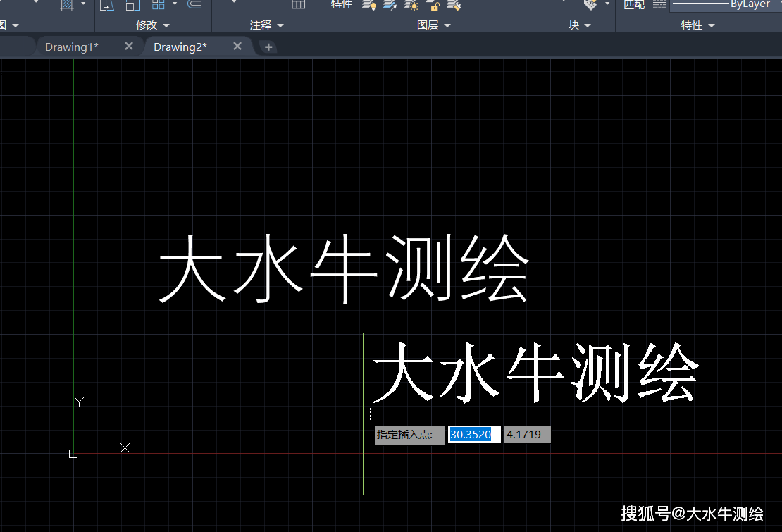Switch to the Drawing2* tab
Image resolution: width=782 pixels, height=532 pixels.
pyautogui.click(x=180, y=46)
